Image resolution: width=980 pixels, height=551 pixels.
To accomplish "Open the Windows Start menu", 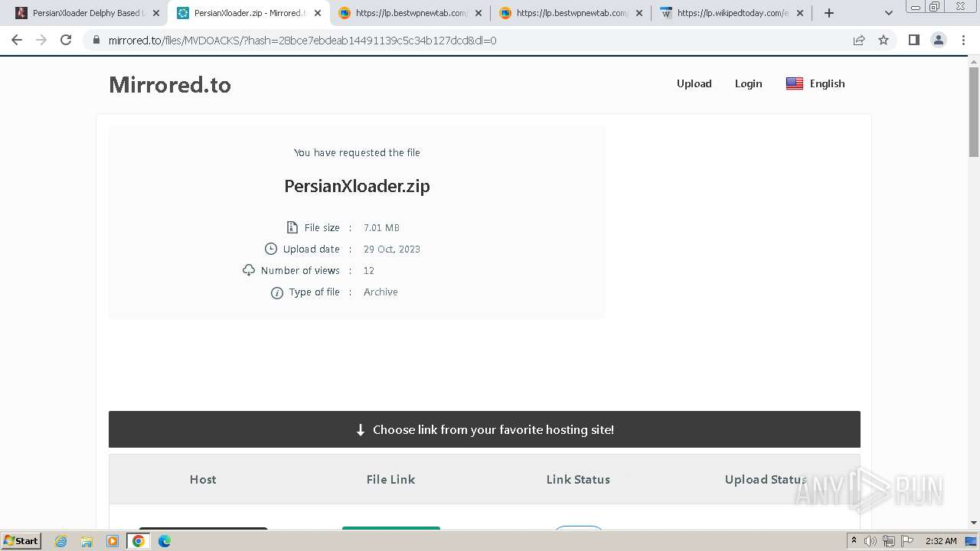I will pos(21,541).
